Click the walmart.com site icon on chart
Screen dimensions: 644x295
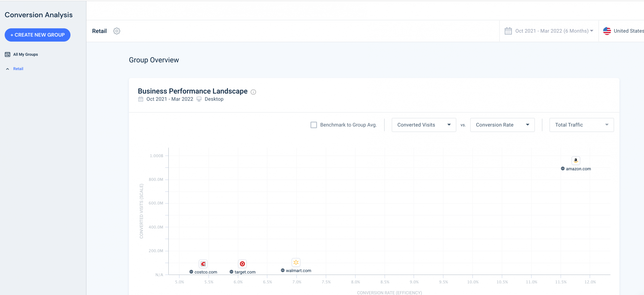(x=296, y=262)
